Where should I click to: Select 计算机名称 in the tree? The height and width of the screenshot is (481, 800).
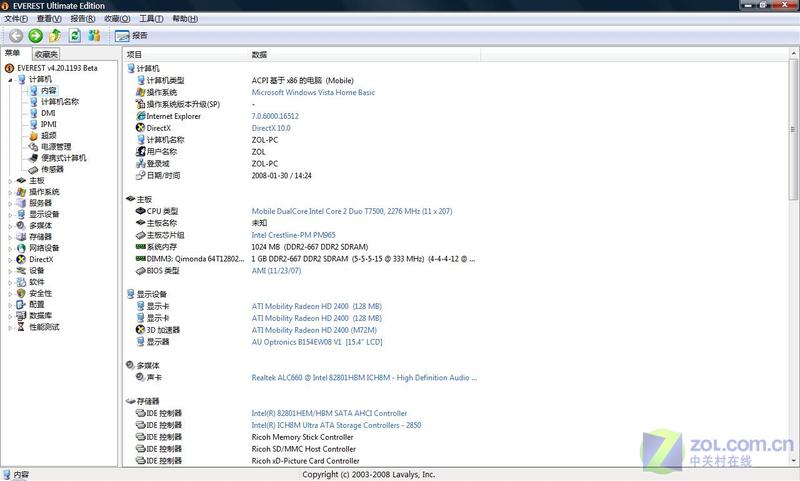point(60,102)
